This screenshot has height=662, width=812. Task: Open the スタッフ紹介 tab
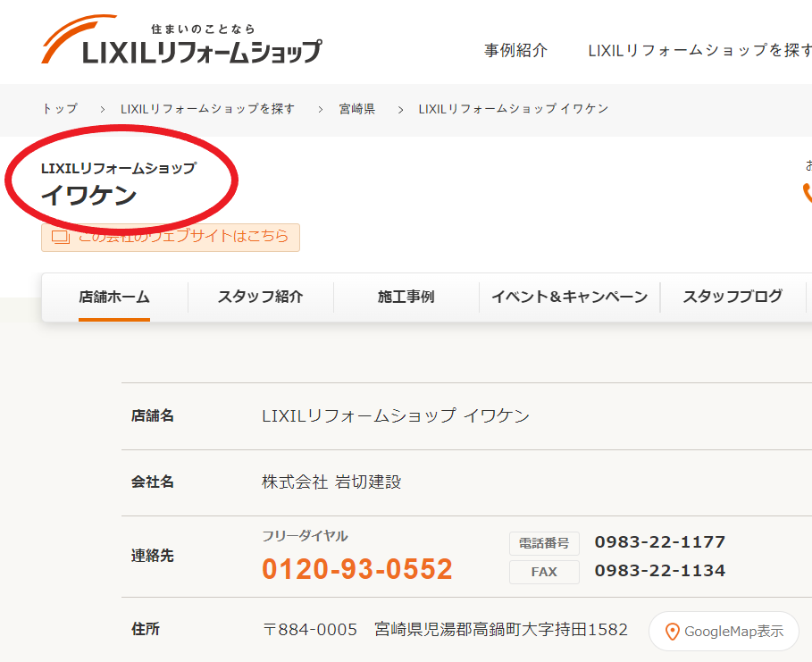click(260, 297)
